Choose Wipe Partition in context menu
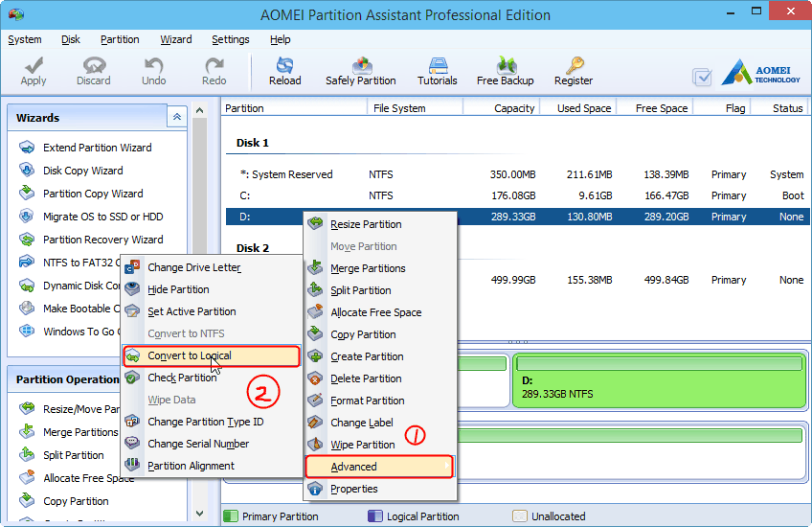This screenshot has height=527, width=812. (380, 445)
